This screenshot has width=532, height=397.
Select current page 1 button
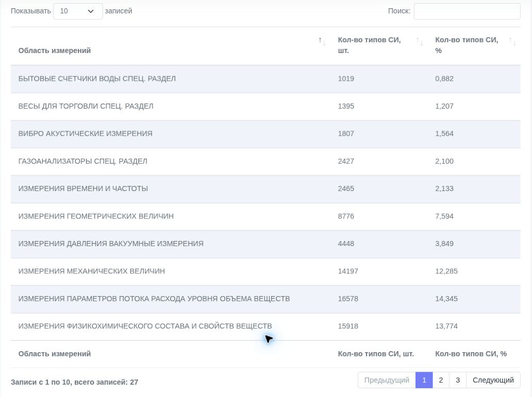point(424,380)
